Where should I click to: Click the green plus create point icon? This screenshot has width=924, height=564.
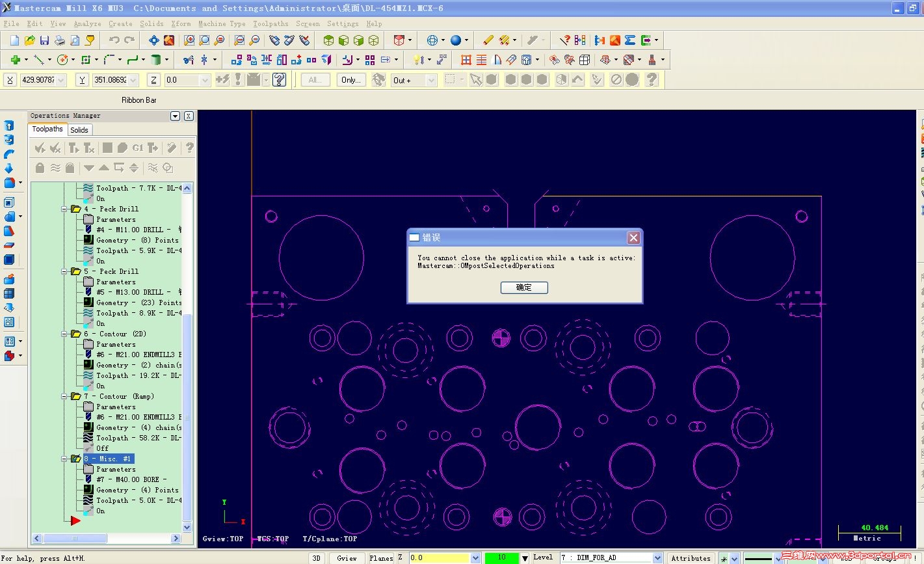[15, 60]
